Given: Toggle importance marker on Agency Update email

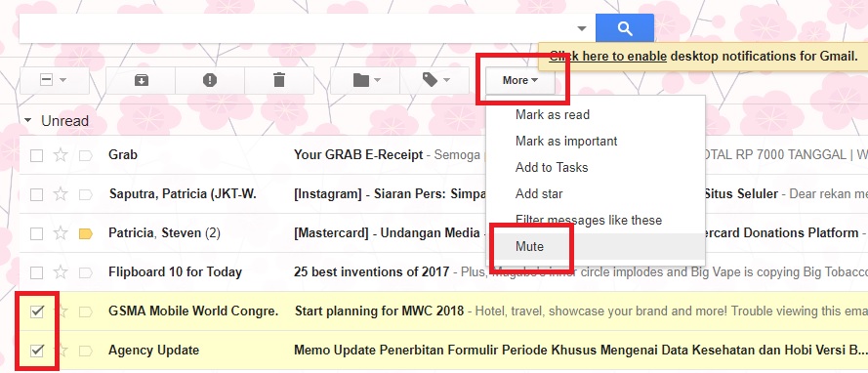Looking at the screenshot, I should tap(85, 351).
